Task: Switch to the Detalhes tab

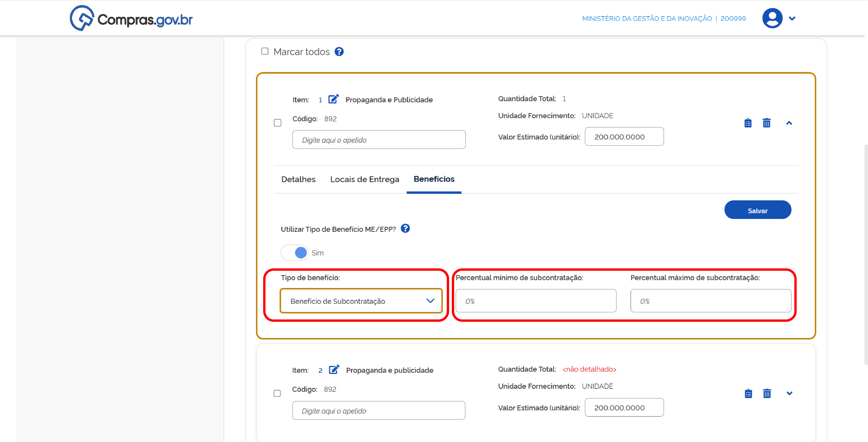Action: pyautogui.click(x=298, y=179)
